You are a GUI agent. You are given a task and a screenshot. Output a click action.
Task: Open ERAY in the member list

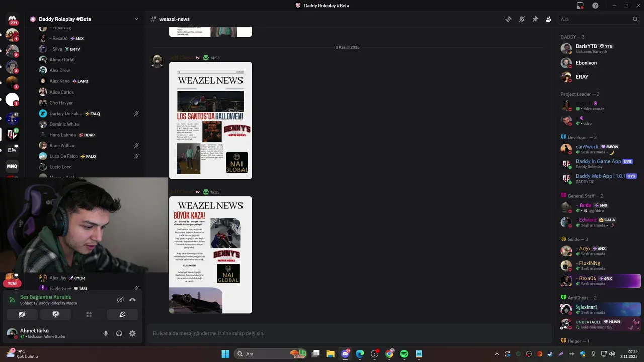(600, 77)
